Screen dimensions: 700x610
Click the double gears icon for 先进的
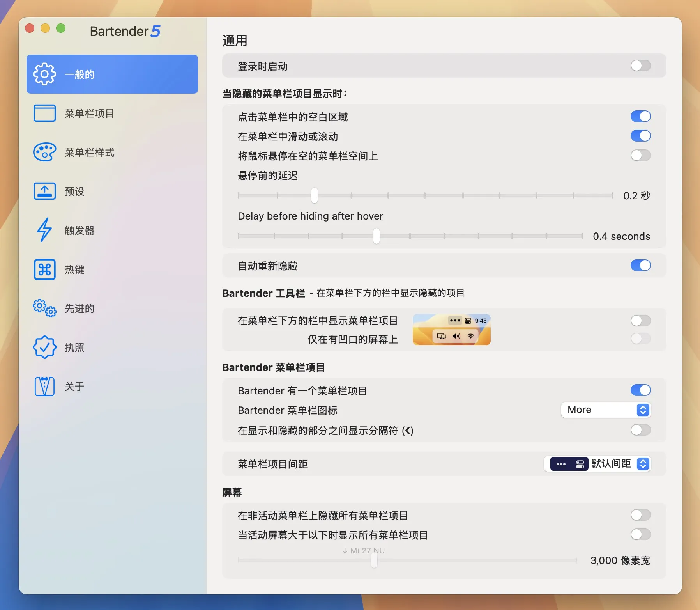click(44, 308)
